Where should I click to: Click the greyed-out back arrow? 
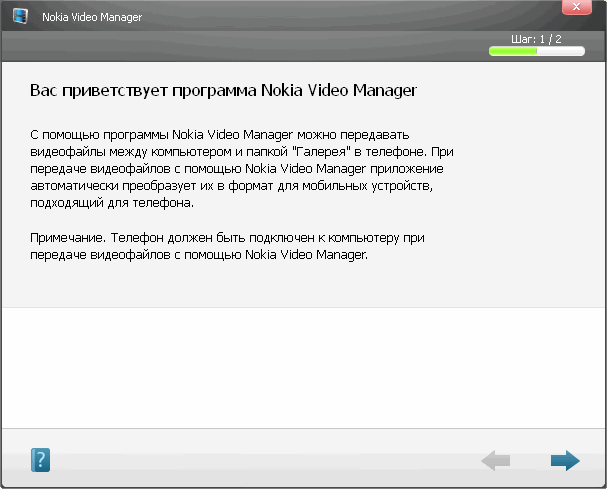point(496,460)
